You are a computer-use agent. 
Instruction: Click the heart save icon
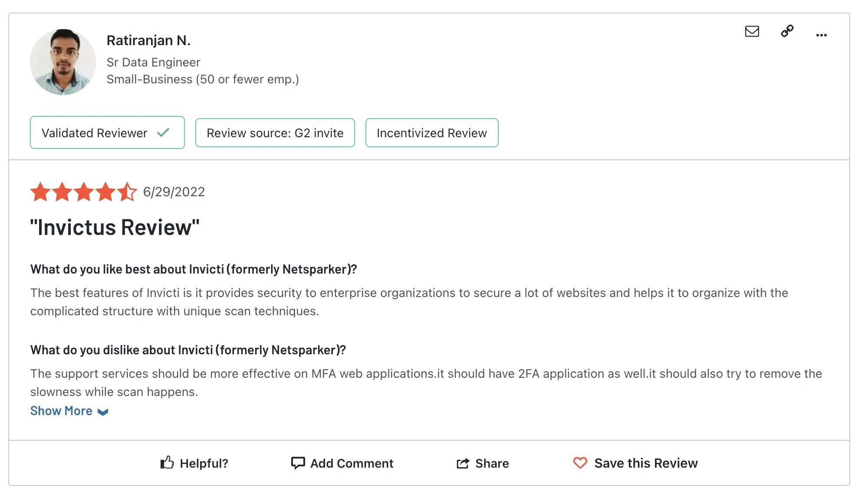click(x=580, y=463)
